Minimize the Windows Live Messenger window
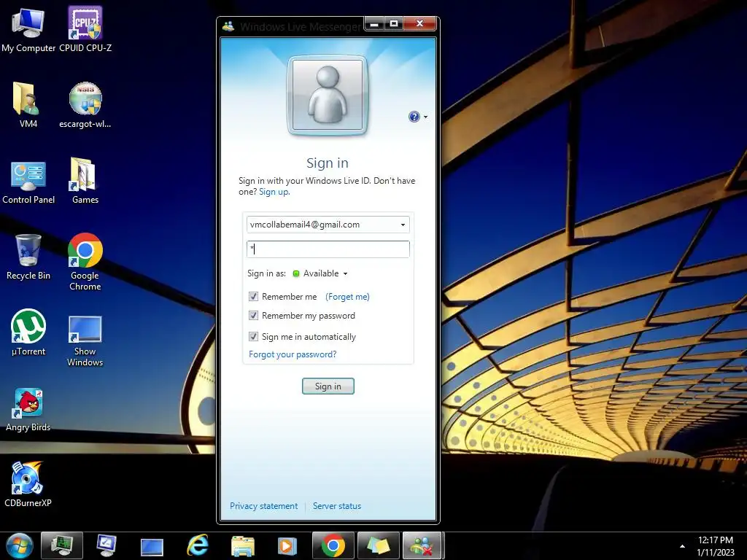The width and height of the screenshot is (747, 560). point(374,23)
